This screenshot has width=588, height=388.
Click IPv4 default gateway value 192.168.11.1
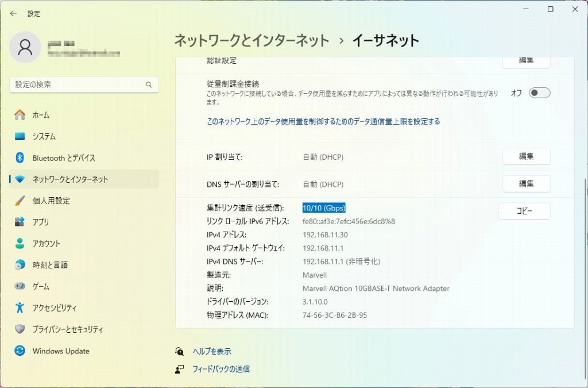click(x=323, y=248)
